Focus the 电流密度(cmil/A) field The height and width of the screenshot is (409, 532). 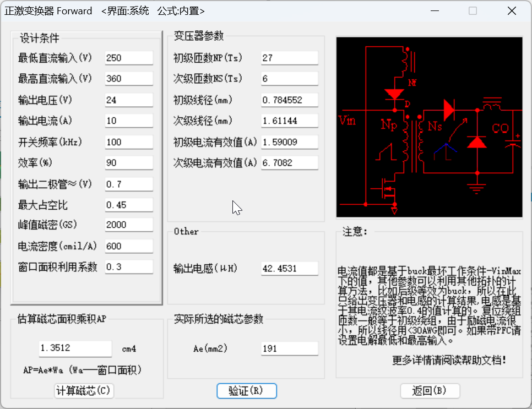129,246
